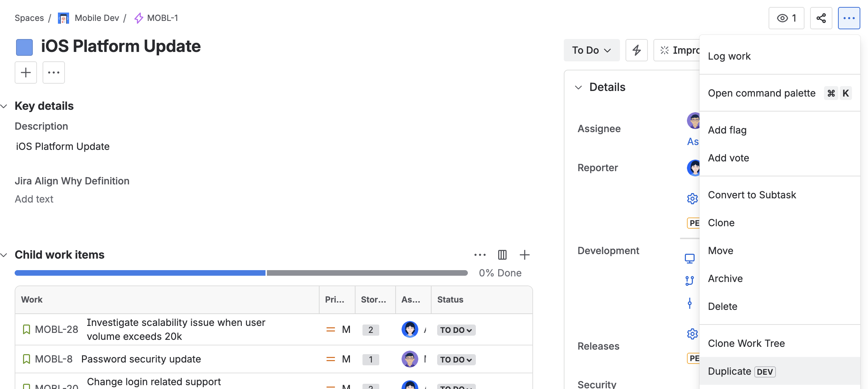This screenshot has height=389, width=868.
Task: Choose Clone Work Tree menu item
Action: tap(746, 343)
